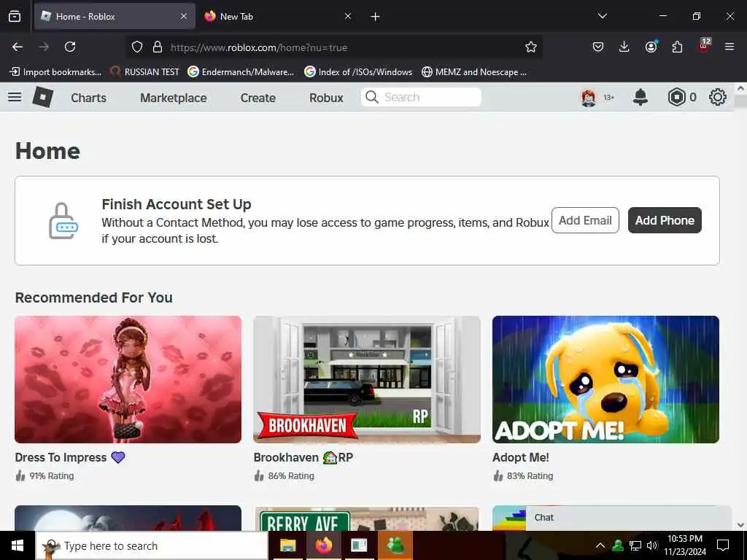This screenshot has height=560, width=747.
Task: Open File Explorer from the taskbar
Action: pos(287,545)
